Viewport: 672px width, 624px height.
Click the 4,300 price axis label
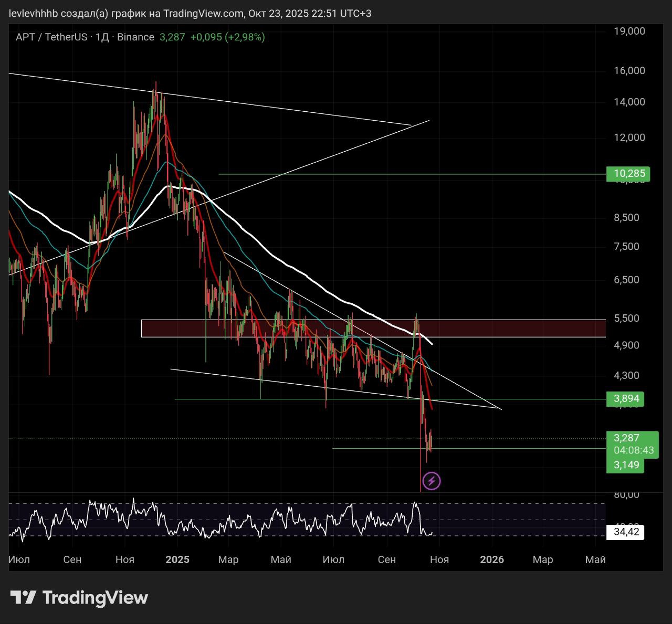626,375
